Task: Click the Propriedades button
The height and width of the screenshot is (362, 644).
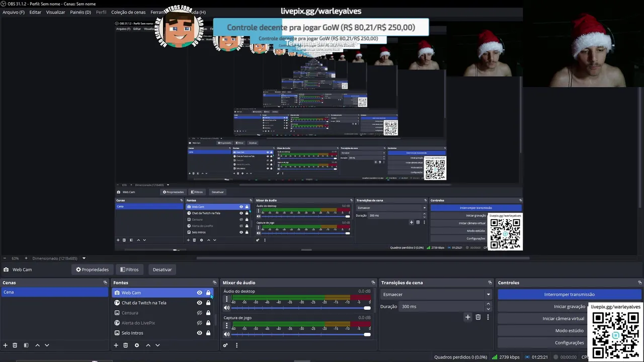Action: [92, 269]
